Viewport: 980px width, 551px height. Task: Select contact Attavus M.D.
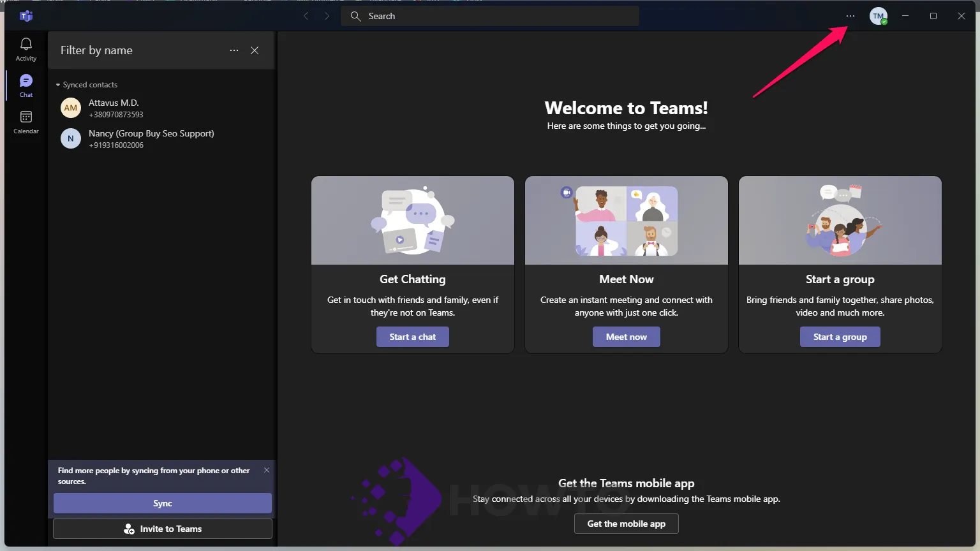[x=162, y=108]
